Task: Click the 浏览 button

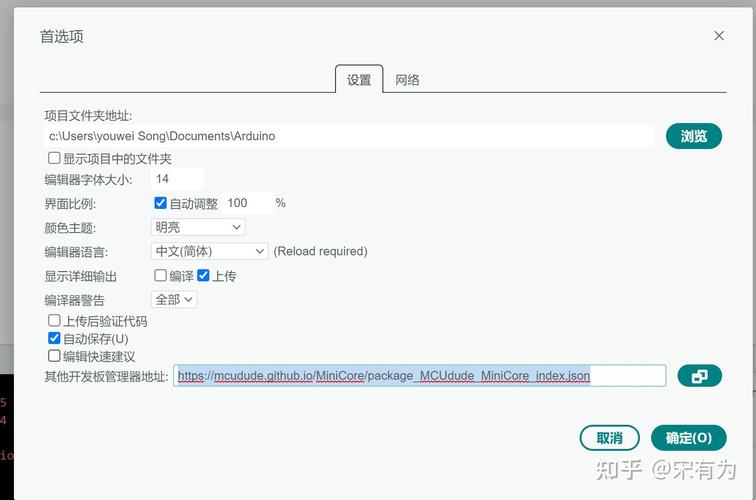Action: [694, 136]
